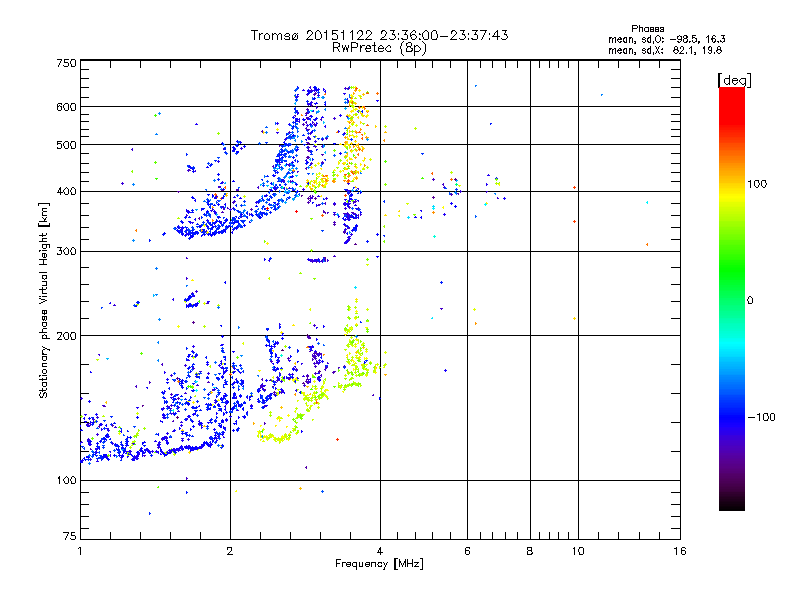Click the y-axis tick label '75'
Screen dimensions: 800x600
pos(70,536)
